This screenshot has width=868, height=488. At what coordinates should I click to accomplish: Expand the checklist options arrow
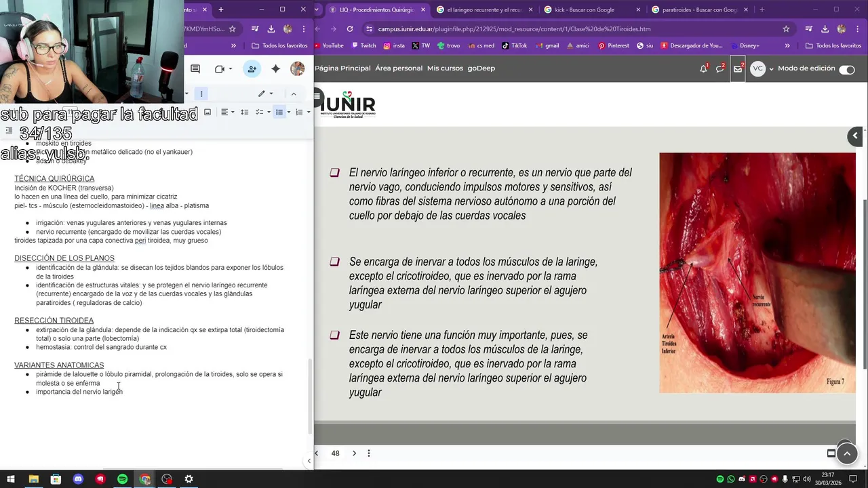pos(269,112)
